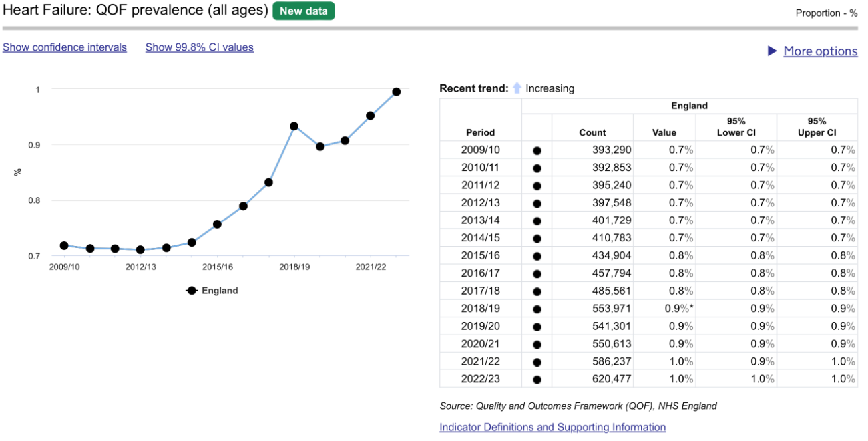This screenshot has width=868, height=441.
Task: Click the first 2009/10 data point on the chart
Action: [65, 245]
